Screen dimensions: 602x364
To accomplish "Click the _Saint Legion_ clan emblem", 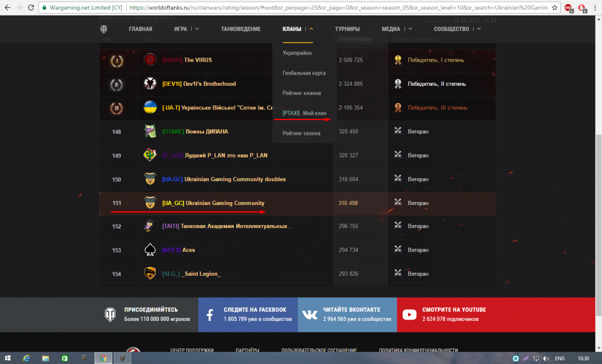I will tap(149, 274).
